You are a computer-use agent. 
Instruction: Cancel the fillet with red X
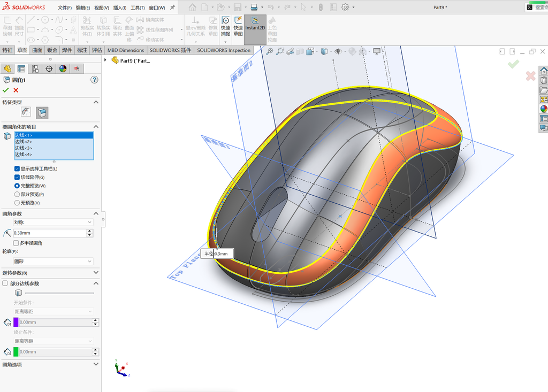16,90
